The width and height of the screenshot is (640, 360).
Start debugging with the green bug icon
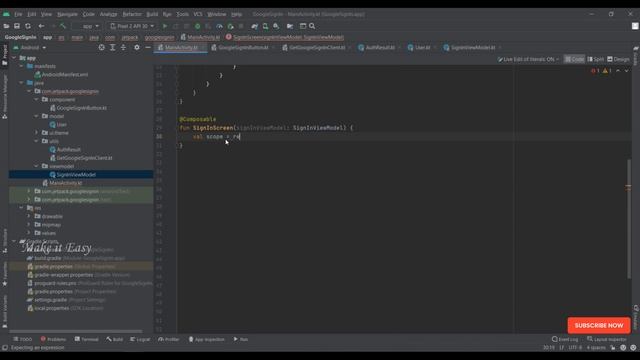tap(198, 26)
